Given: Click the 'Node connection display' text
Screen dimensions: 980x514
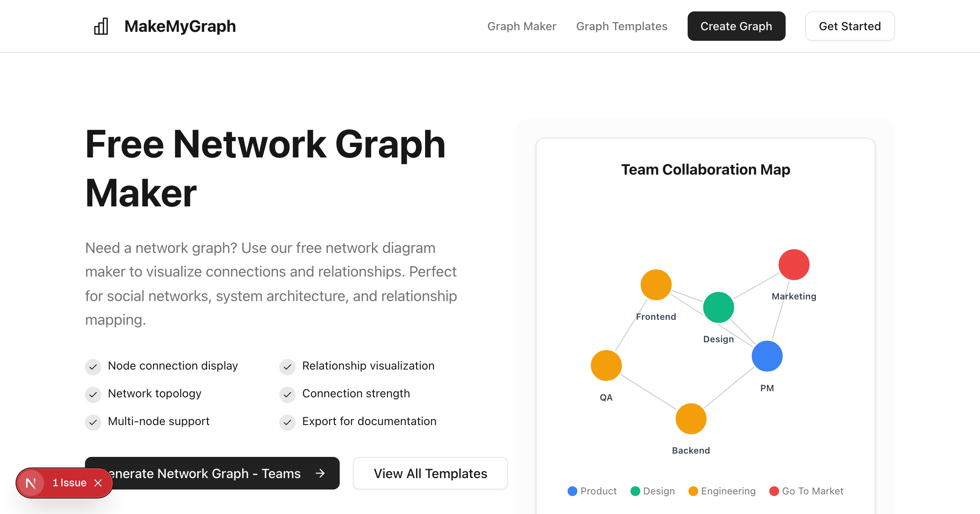Looking at the screenshot, I should click(x=173, y=366).
